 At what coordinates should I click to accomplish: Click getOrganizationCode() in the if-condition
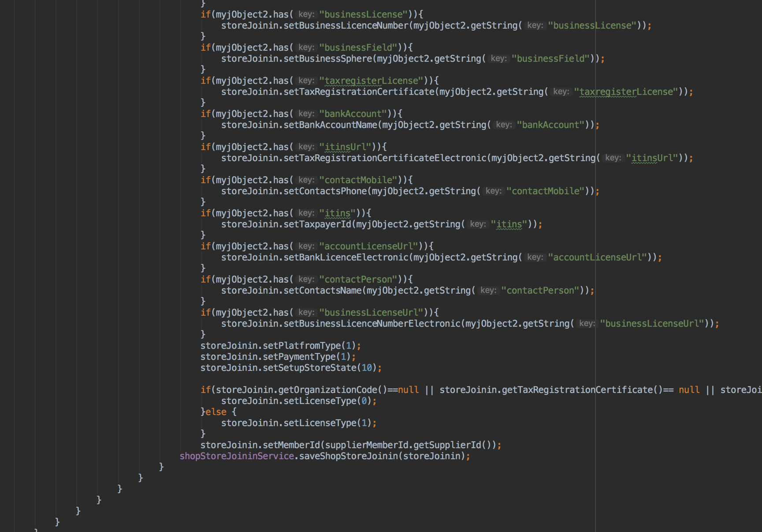tap(333, 390)
